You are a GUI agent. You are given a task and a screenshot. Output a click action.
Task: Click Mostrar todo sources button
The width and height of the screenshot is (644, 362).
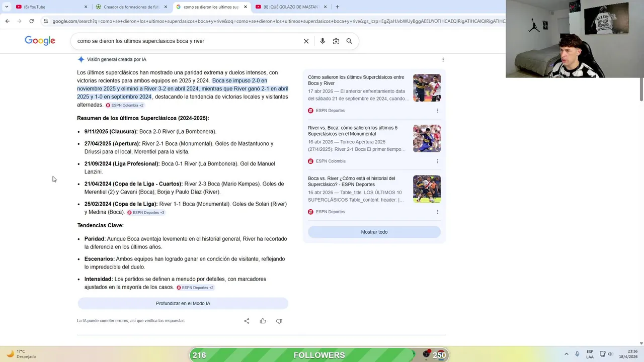[x=374, y=232]
